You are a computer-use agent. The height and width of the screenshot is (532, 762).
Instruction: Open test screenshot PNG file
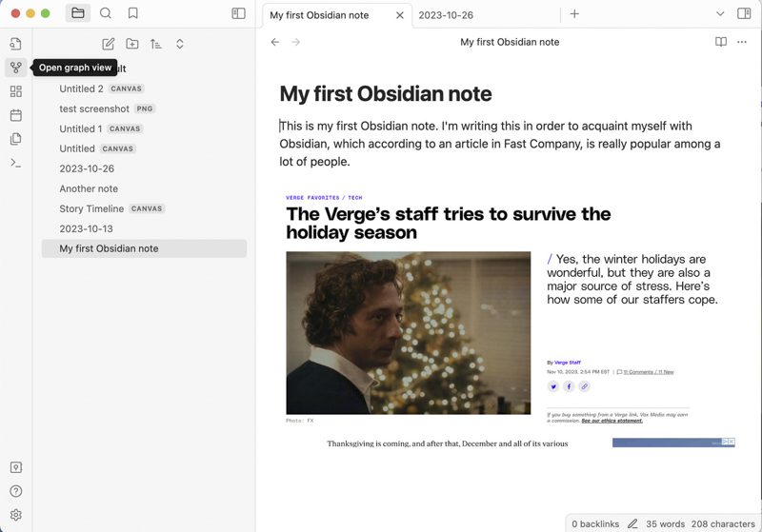click(144, 108)
